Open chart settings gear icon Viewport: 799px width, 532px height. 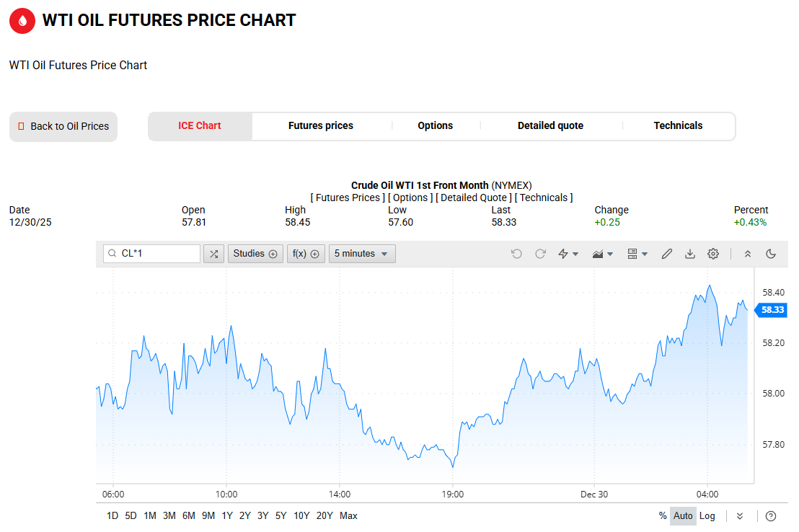(713, 254)
